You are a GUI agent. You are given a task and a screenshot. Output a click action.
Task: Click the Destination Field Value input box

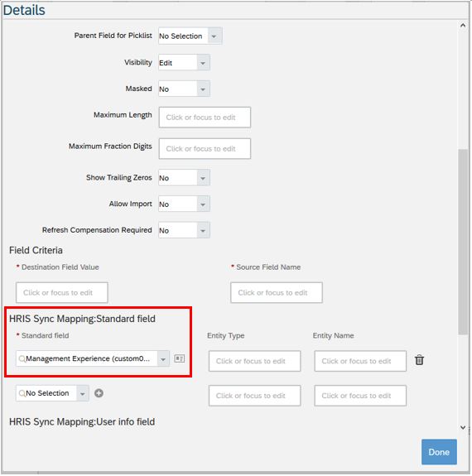[62, 293]
